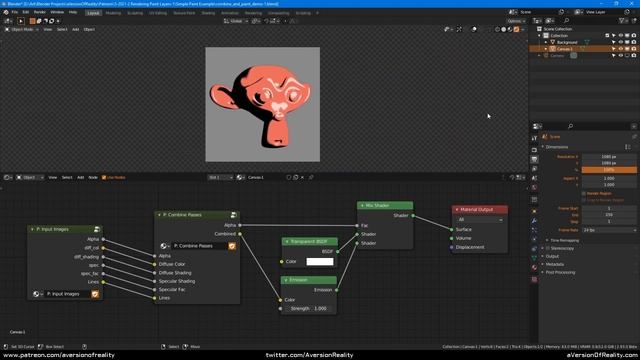640x360 pixels.
Task: Switch to material preview shading
Action: (510, 29)
